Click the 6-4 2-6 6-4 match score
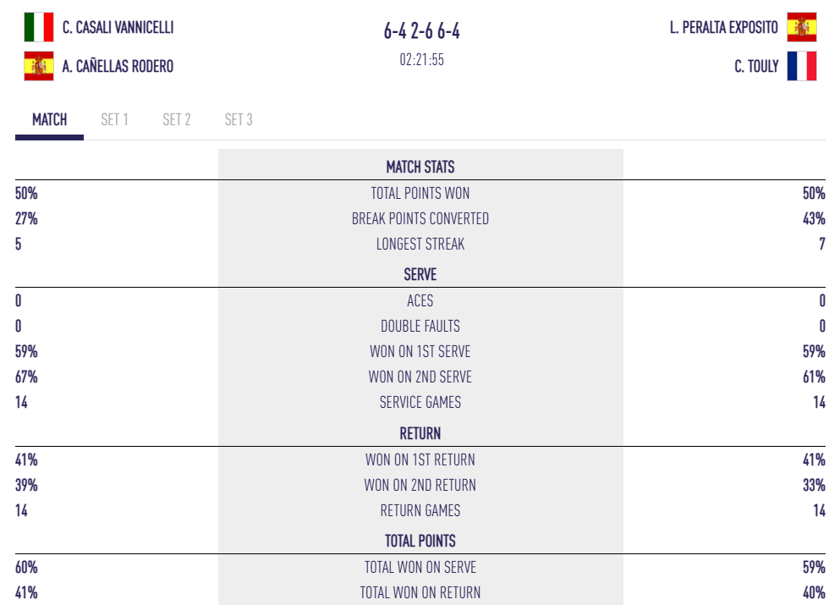 tap(421, 31)
